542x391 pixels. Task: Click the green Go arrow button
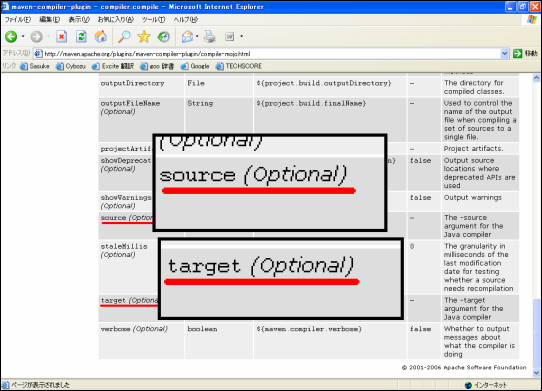(517, 54)
